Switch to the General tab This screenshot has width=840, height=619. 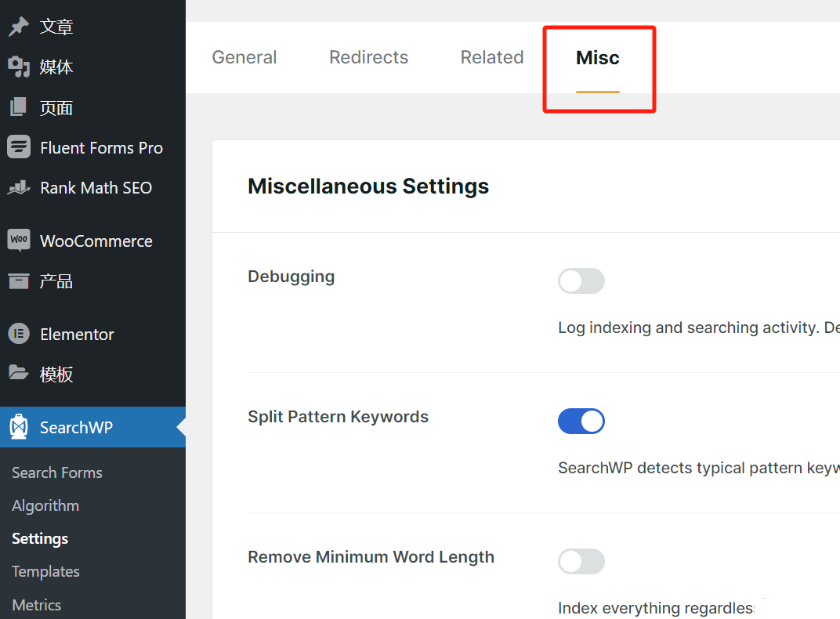[244, 57]
